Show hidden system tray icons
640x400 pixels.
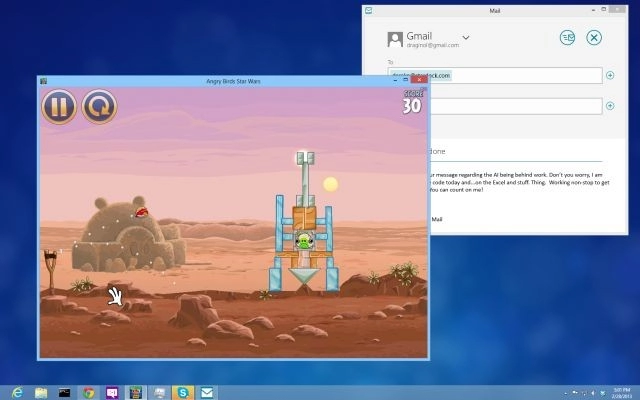pyautogui.click(x=565, y=393)
